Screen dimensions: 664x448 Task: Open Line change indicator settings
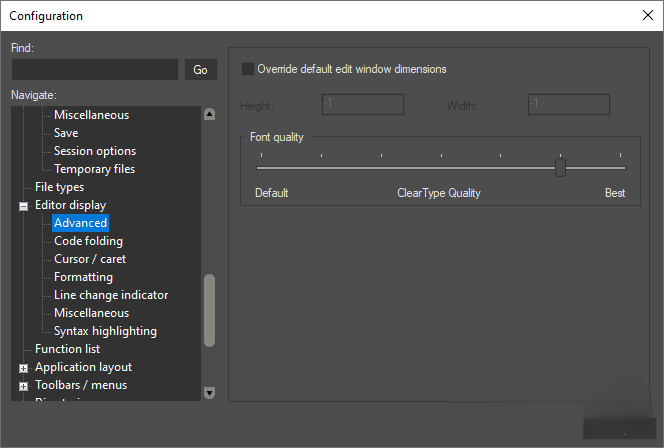[111, 295]
